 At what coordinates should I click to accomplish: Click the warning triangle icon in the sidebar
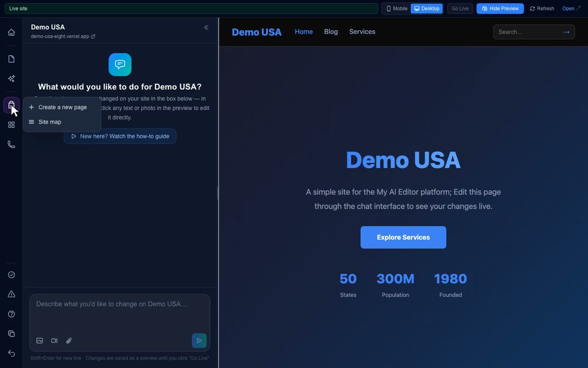pos(11,294)
